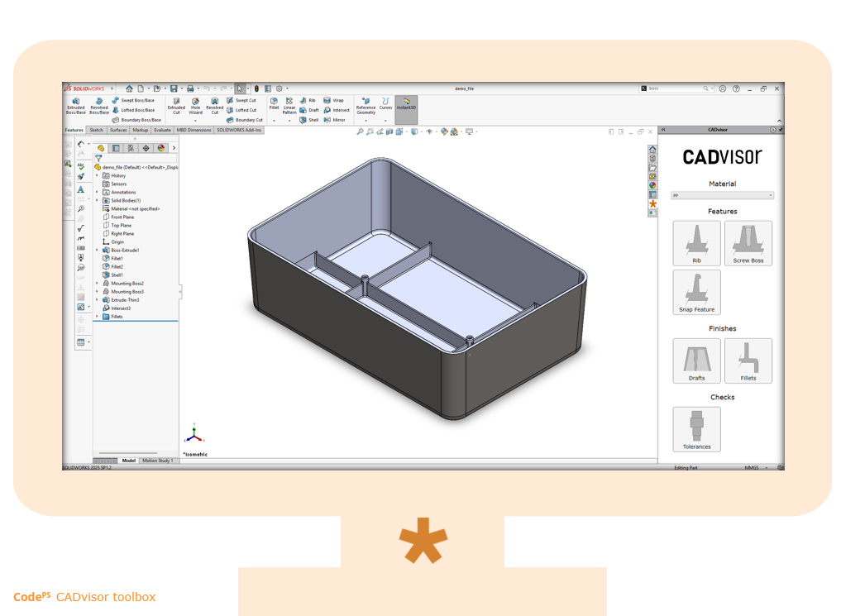Expand the Fillets folder
This screenshot has height=616, width=841.
click(x=97, y=317)
